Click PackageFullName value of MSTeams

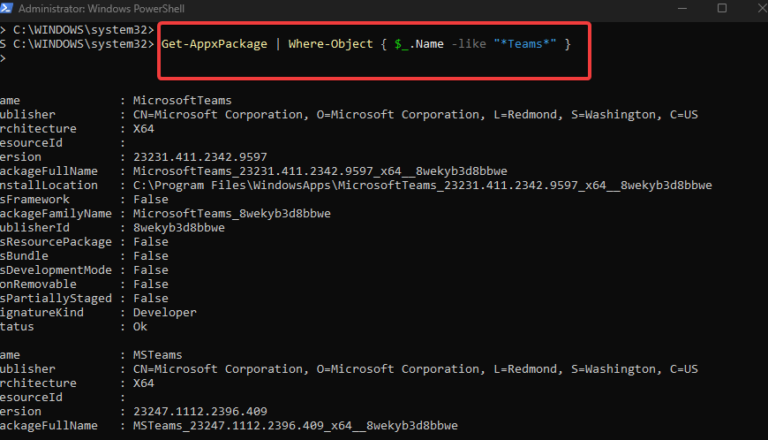click(295, 426)
